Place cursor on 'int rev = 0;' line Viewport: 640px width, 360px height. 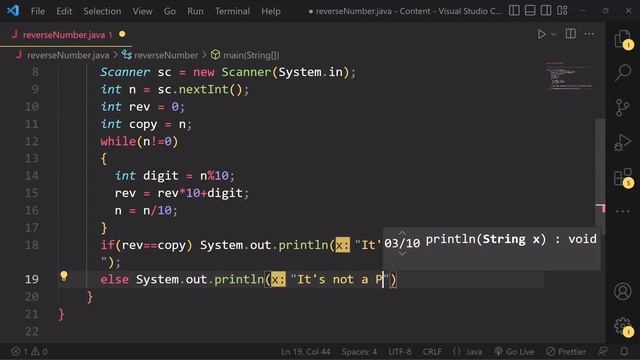(x=142, y=107)
